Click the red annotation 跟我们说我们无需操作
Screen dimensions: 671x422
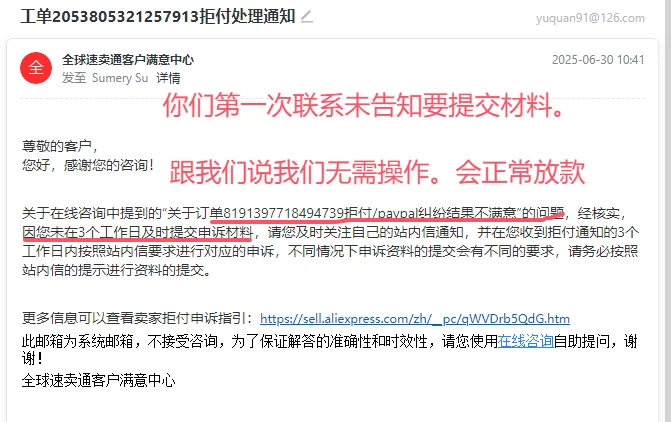(305, 172)
